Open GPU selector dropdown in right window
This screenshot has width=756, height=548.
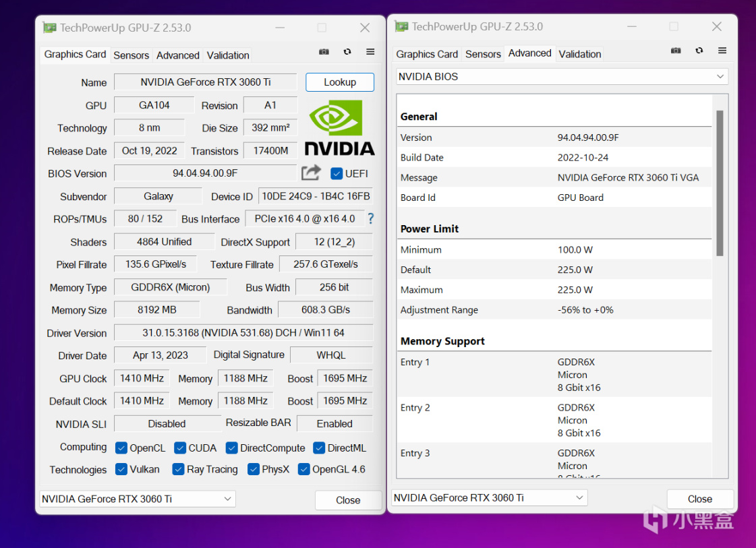(x=490, y=498)
